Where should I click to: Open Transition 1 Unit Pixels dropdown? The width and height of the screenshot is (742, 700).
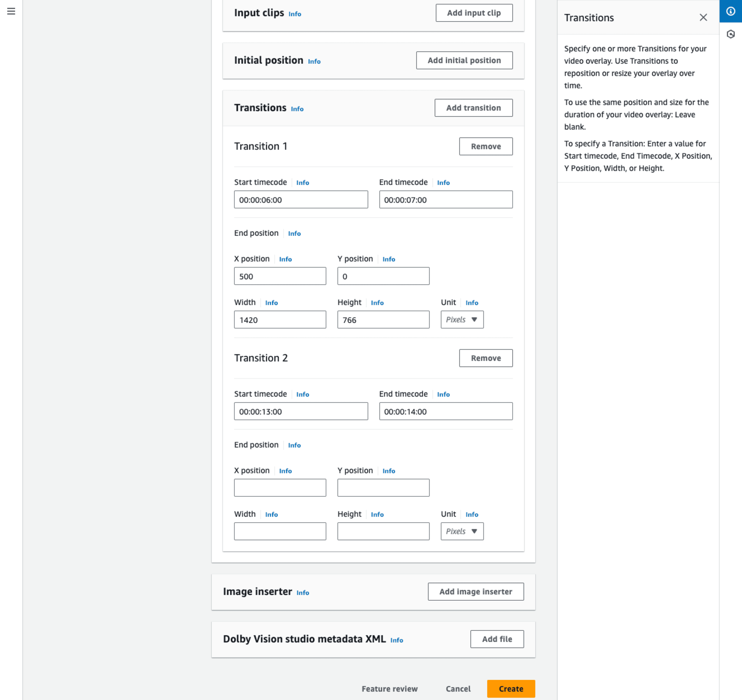[x=462, y=320]
